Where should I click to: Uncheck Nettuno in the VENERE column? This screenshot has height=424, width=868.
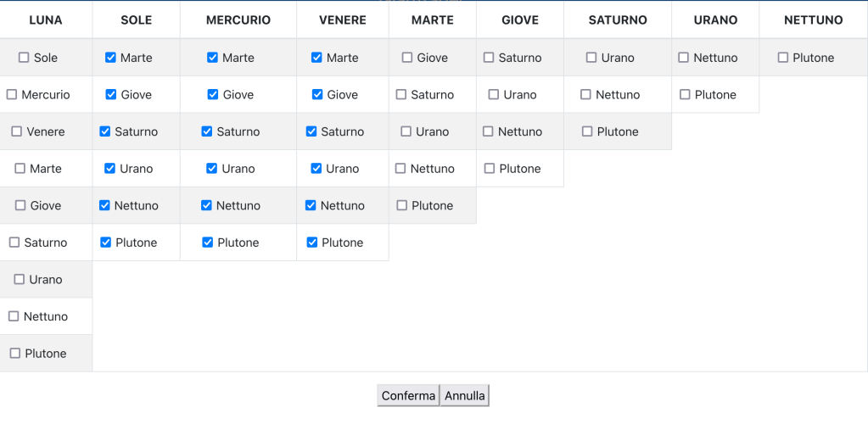pyautogui.click(x=311, y=205)
